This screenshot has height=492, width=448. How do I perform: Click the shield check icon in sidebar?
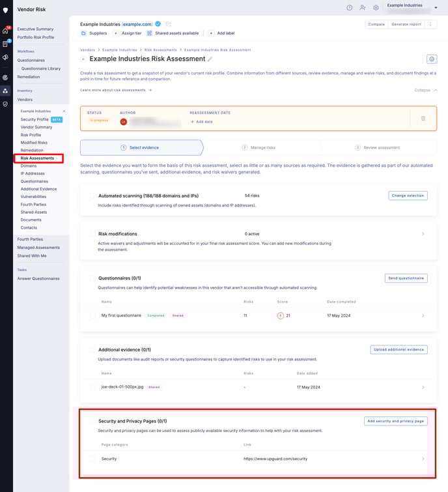tap(5, 104)
